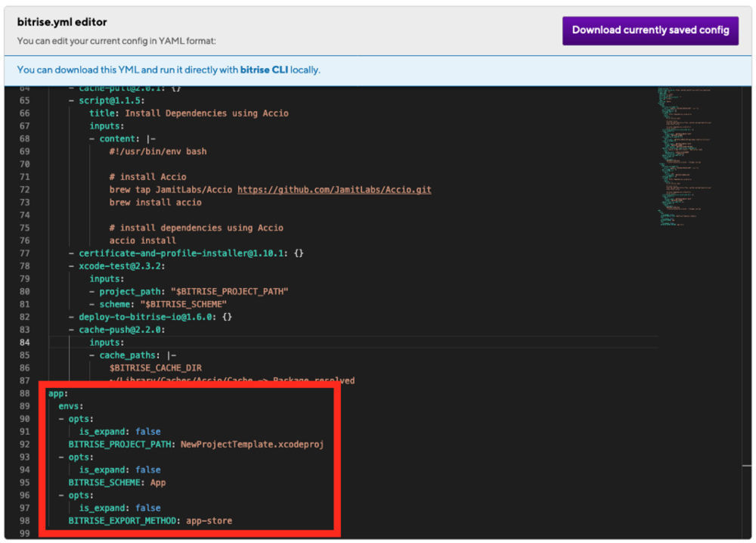
Task: Click 'accio install' on line 76
Action: click(x=142, y=240)
